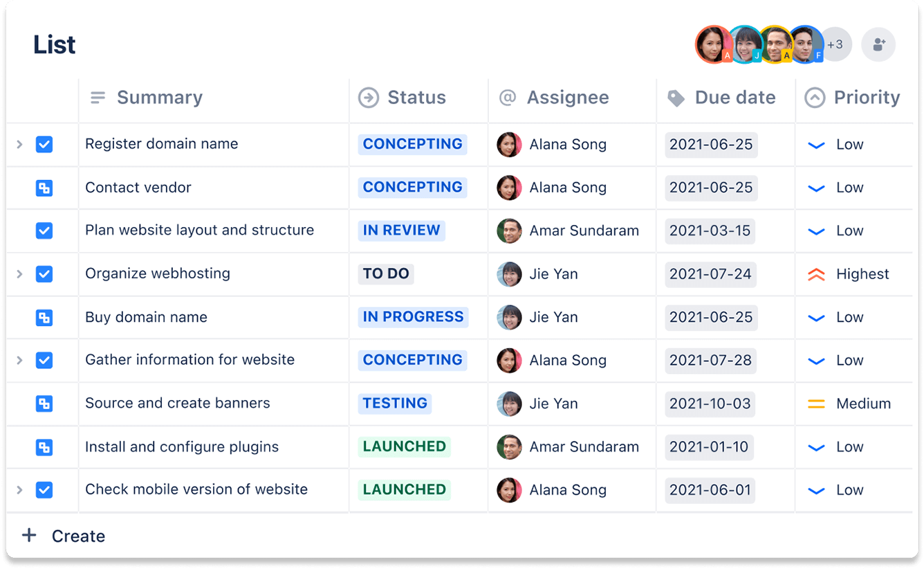Click the task type icon on Plan website layout
This screenshot has width=924, height=569.
44,231
